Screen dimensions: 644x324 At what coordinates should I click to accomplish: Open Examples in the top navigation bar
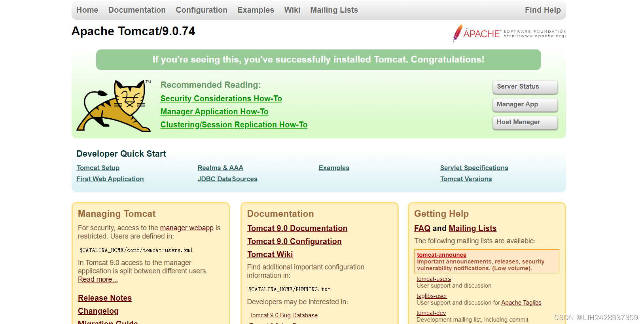[x=256, y=10]
